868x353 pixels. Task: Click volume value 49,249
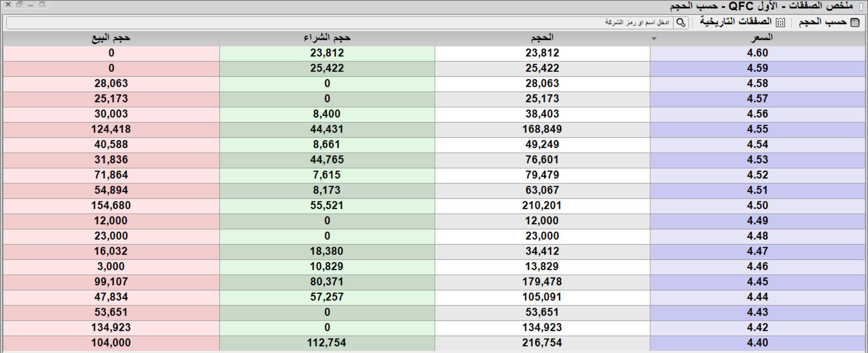point(542,145)
